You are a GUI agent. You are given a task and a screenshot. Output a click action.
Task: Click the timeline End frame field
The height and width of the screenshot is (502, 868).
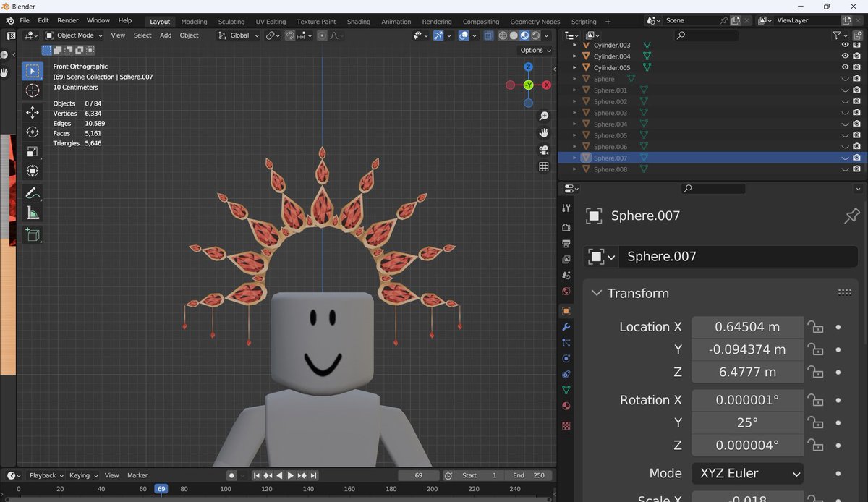coord(529,475)
